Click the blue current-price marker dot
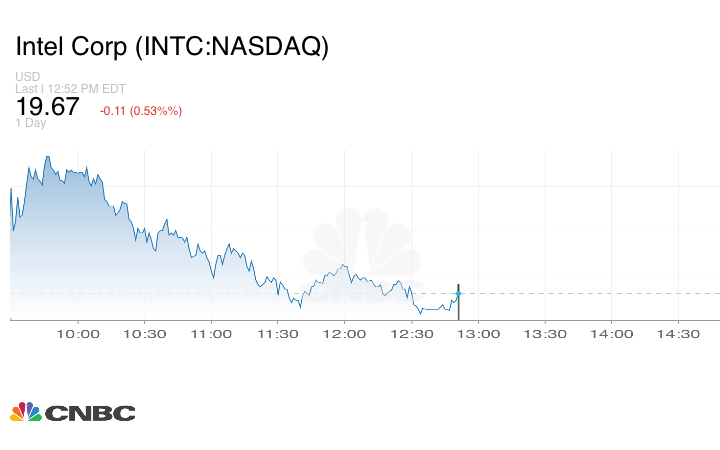This screenshot has width=720, height=450. [458, 293]
